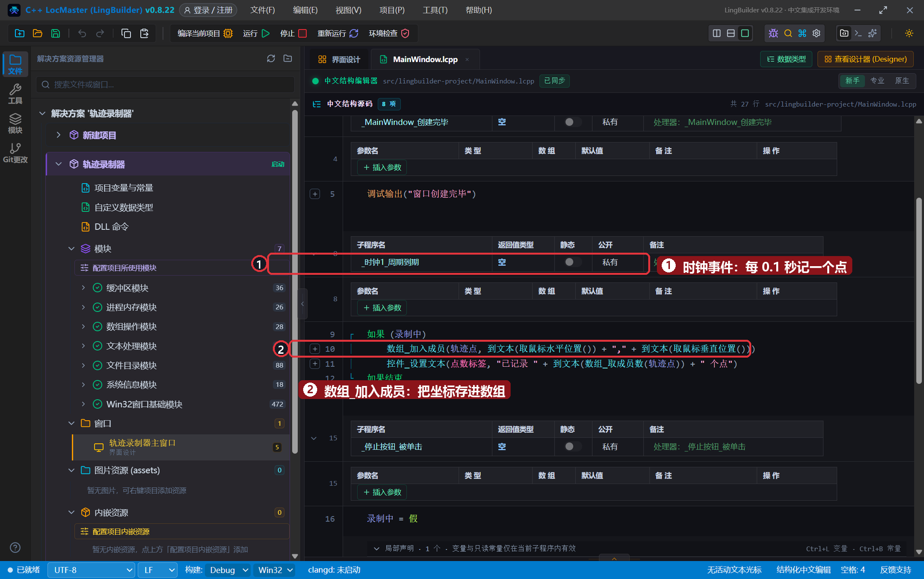This screenshot has width=924, height=579.
Task: Open the 模块 sidebar panel
Action: coord(15,124)
